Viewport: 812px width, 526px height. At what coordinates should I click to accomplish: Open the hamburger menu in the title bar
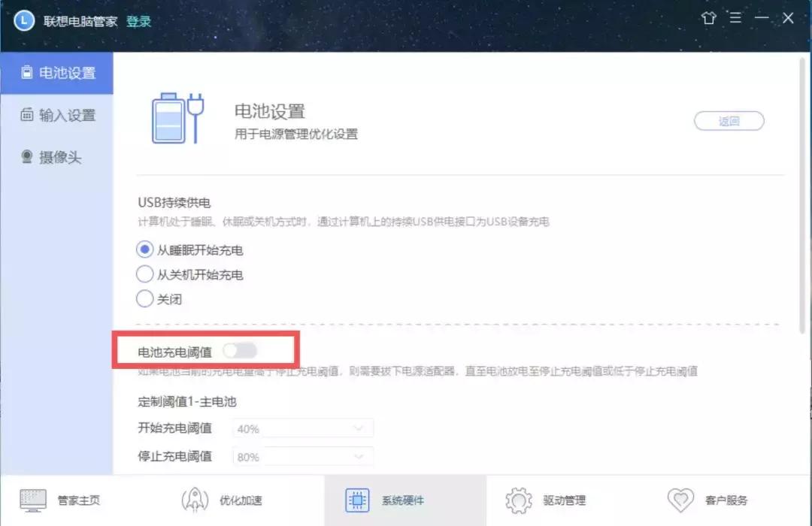[735, 17]
